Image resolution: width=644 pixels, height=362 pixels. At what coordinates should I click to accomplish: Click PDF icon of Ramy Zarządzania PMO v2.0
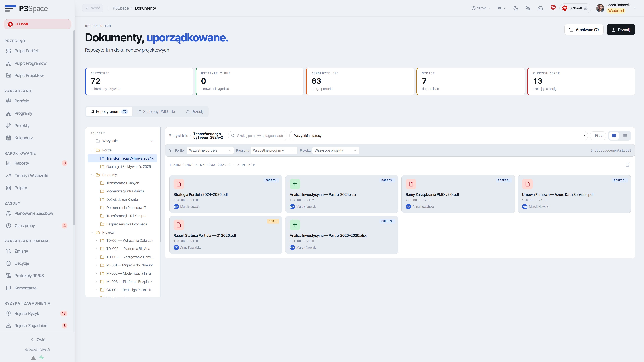click(411, 184)
